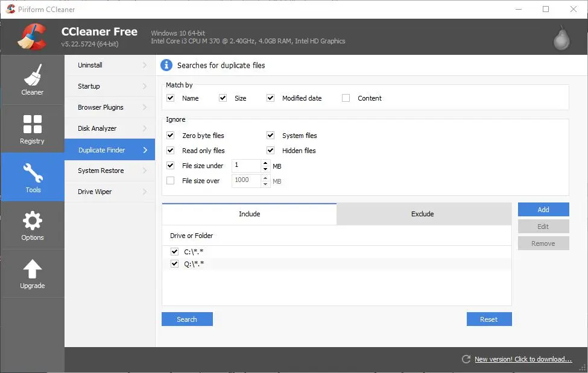Expand the Disk Analyzer chevron
The width and height of the screenshot is (588, 373).
coord(145,128)
